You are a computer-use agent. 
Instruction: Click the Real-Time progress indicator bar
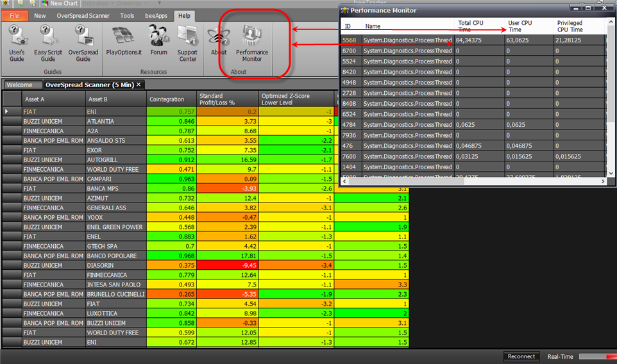tap(598, 356)
